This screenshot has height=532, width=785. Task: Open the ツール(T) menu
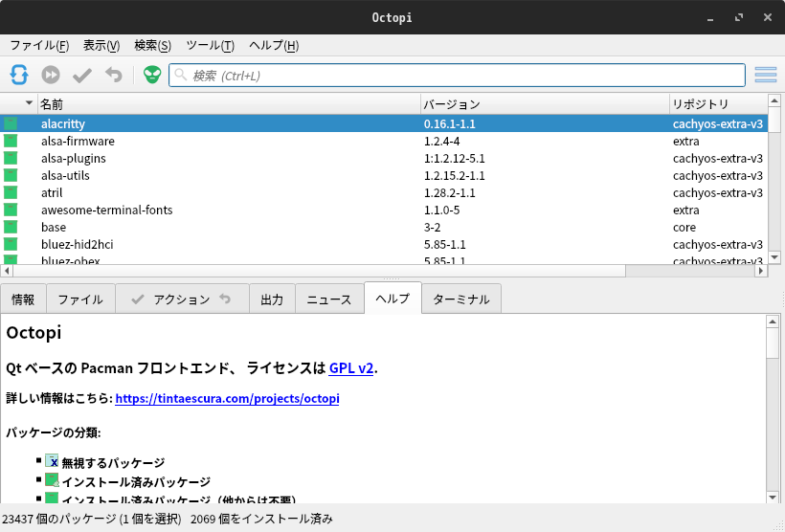(210, 46)
